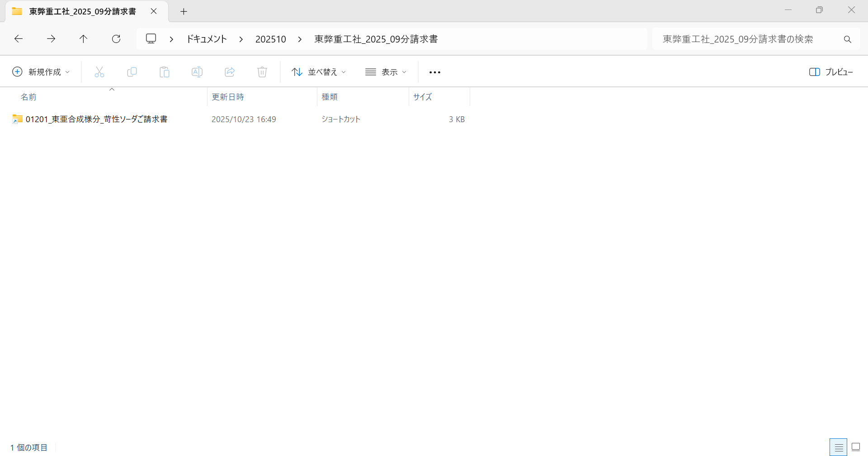The height and width of the screenshot is (456, 868).
Task: Go up one folder level
Action: [x=83, y=39]
